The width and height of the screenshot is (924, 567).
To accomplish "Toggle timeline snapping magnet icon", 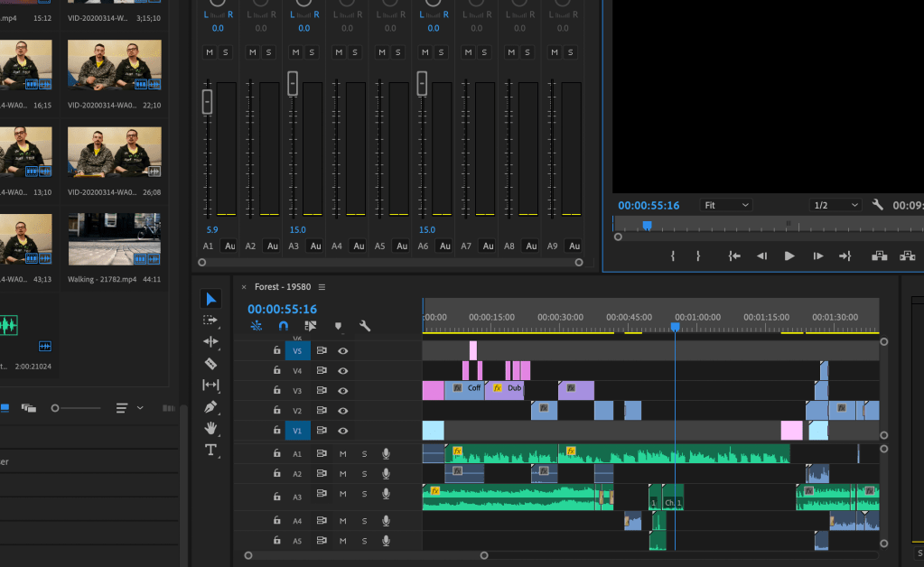I will coord(283,326).
